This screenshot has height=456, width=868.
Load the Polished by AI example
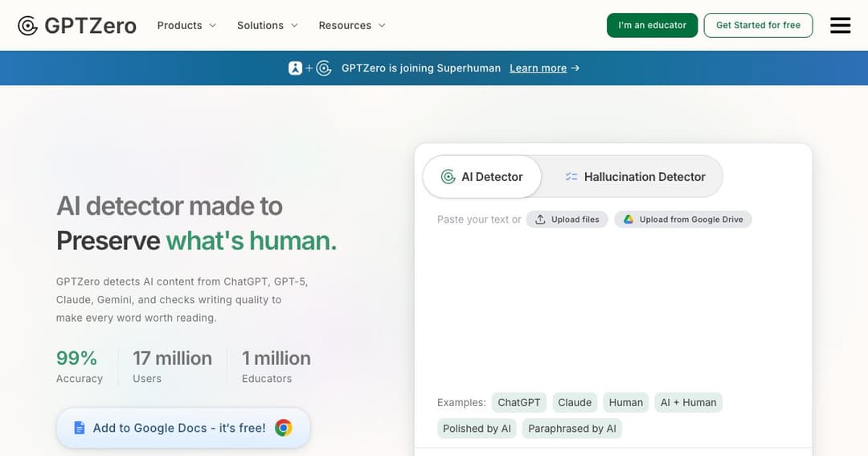pos(477,429)
